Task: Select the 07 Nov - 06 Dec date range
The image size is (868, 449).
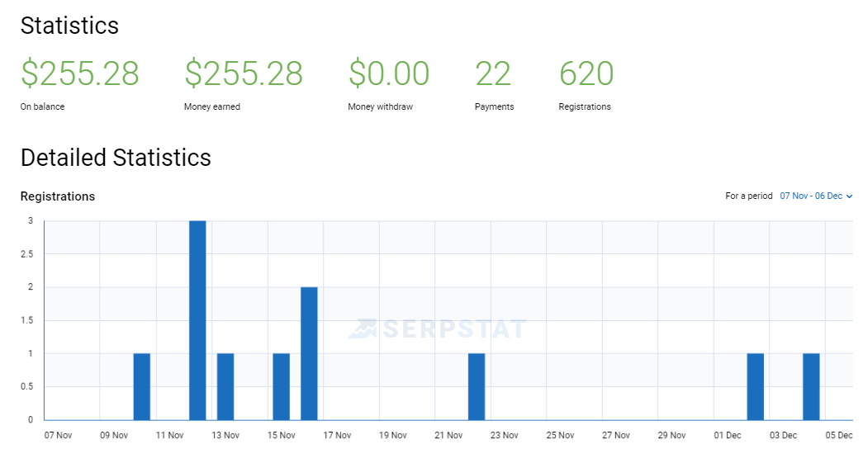Action: click(811, 196)
